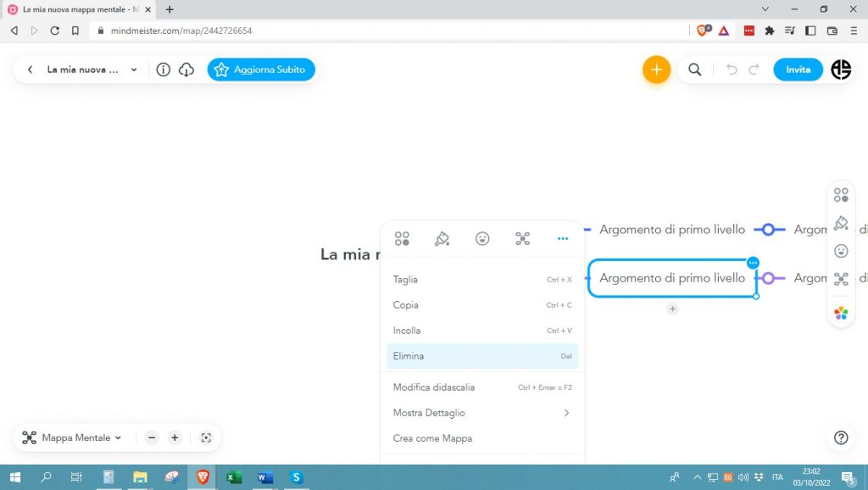
Task: Click the cloud export download icon
Action: click(x=186, y=70)
